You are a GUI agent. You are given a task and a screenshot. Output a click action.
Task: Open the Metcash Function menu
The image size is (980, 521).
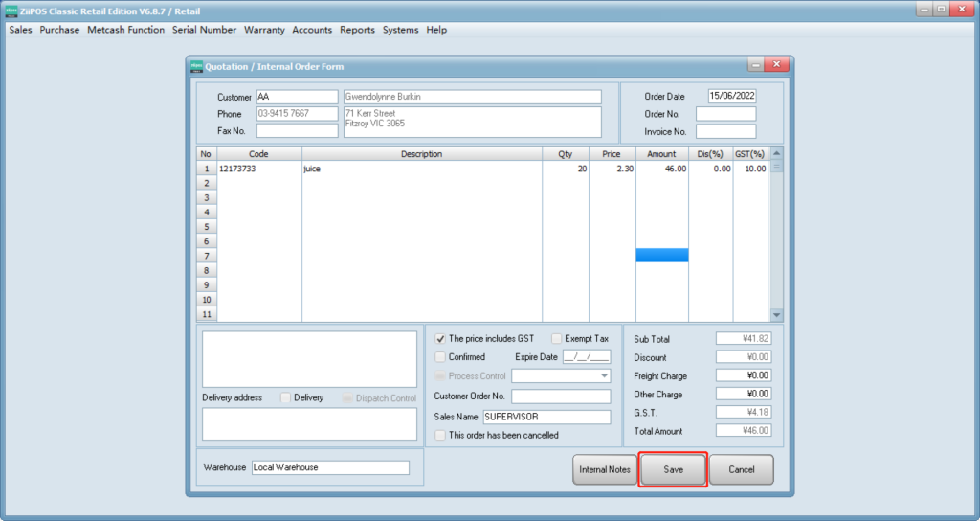(x=125, y=30)
